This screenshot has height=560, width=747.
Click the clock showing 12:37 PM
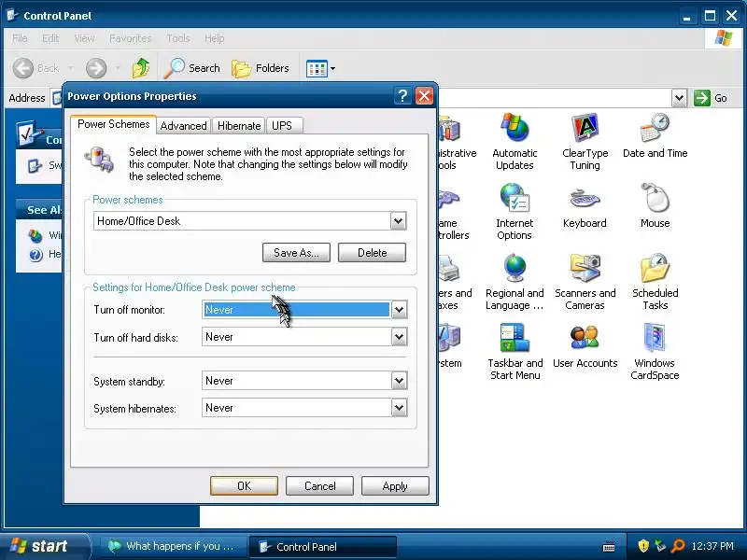click(712, 546)
